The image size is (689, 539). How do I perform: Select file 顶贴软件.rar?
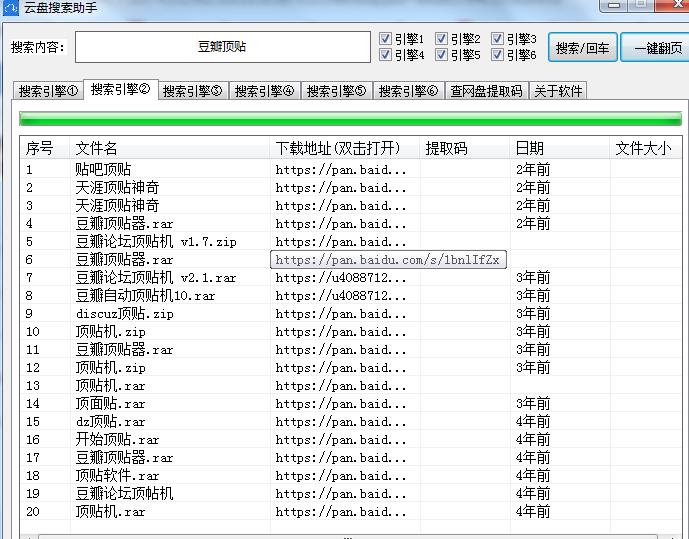pyautogui.click(x=117, y=476)
